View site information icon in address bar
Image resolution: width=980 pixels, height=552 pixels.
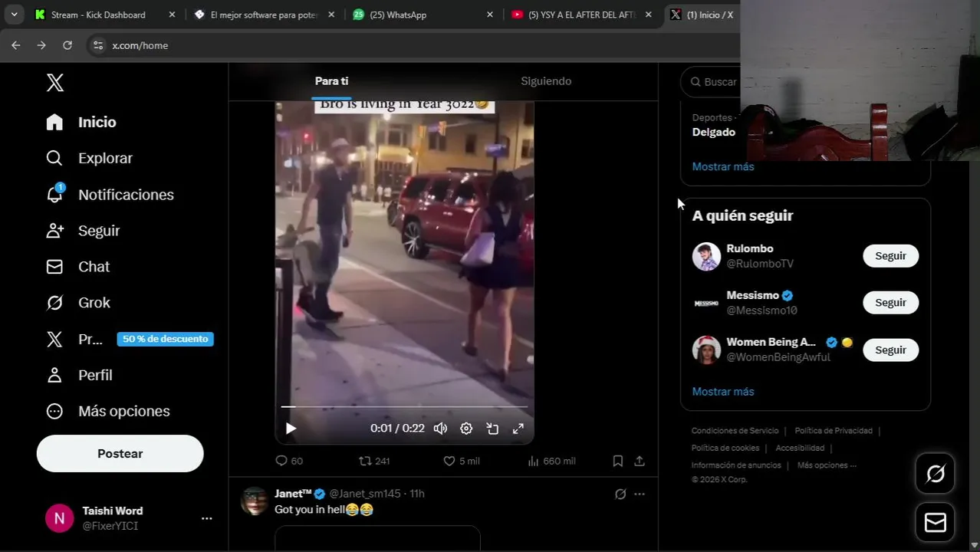coord(97,45)
